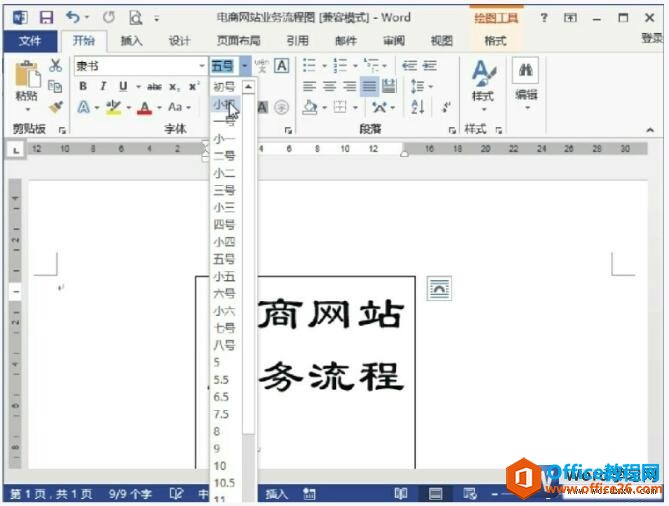Collapse the ribbon with the chevron
The image size is (669, 506).
tap(650, 130)
